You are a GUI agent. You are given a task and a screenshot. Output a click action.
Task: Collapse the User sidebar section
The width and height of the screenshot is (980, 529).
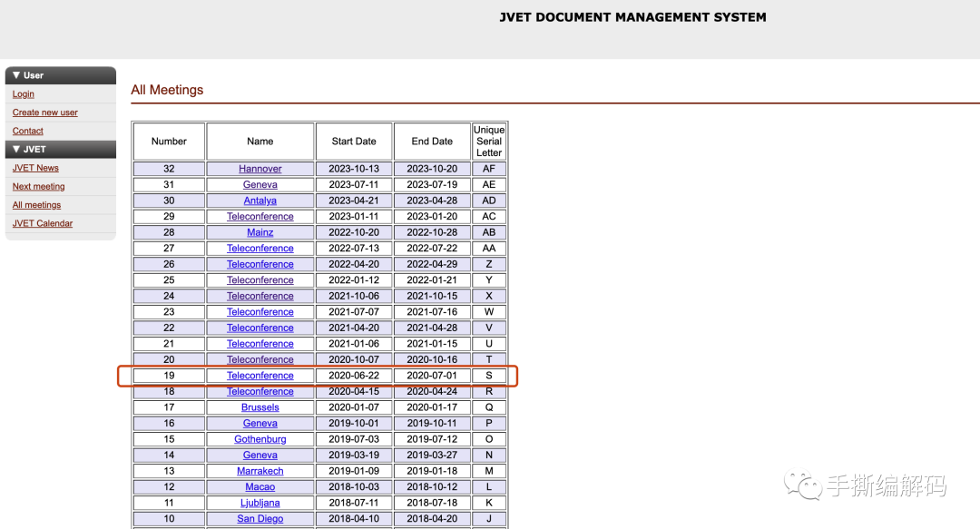(17, 75)
